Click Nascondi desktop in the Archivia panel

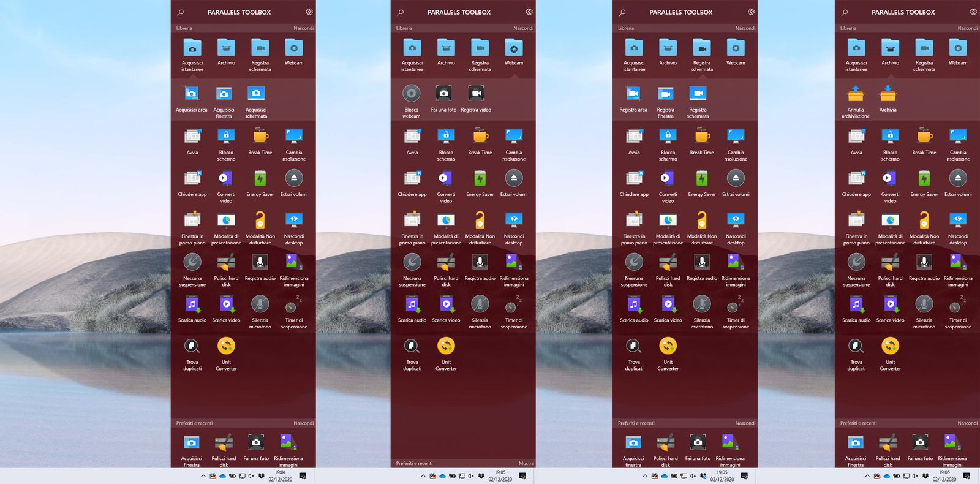pos(958,229)
